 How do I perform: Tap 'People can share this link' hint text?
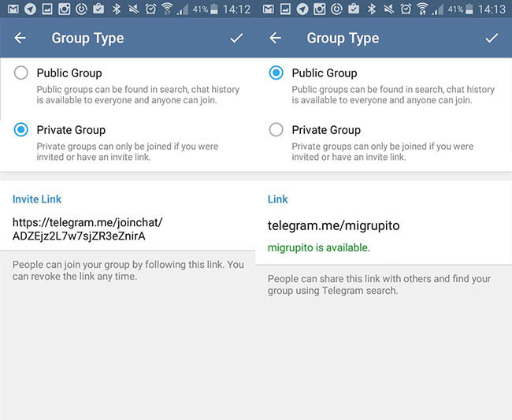pyautogui.click(x=379, y=284)
